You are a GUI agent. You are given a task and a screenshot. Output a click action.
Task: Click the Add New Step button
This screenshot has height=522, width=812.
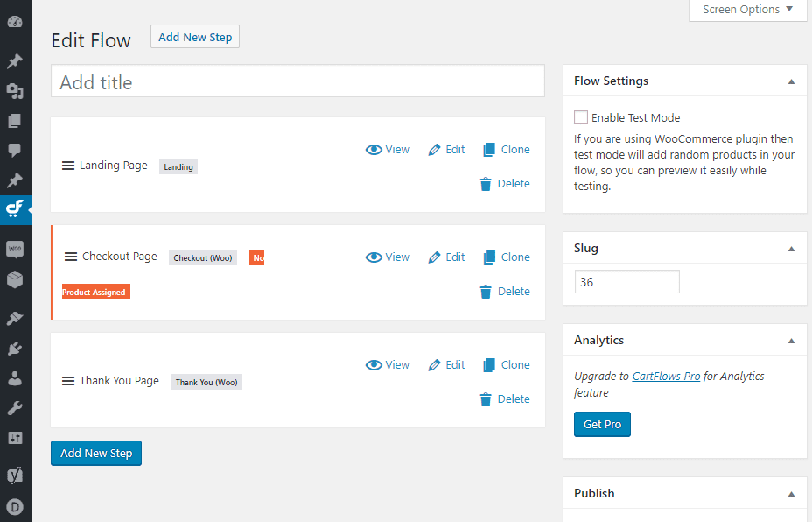(95, 453)
